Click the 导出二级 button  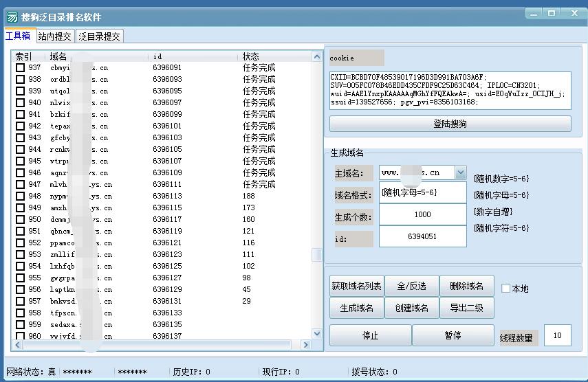(466, 308)
